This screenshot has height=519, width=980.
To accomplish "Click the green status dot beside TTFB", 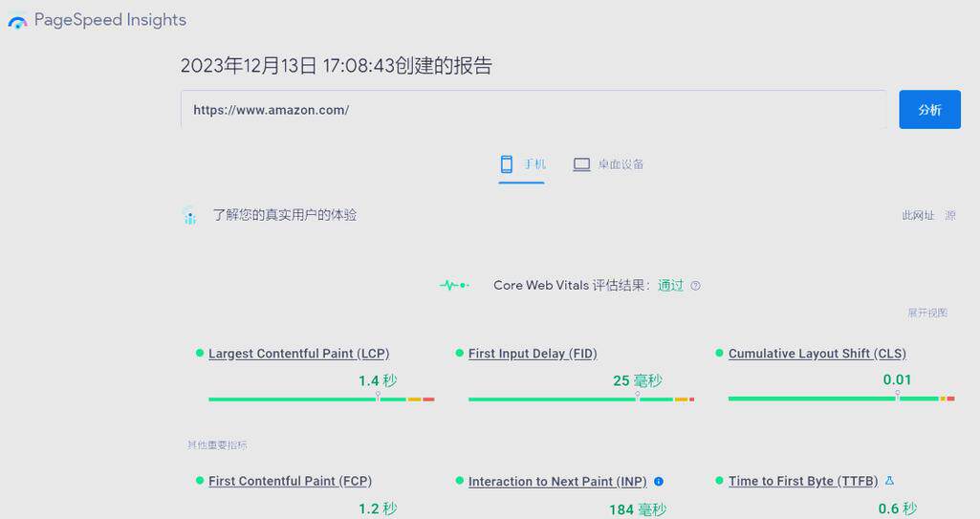I will [719, 480].
